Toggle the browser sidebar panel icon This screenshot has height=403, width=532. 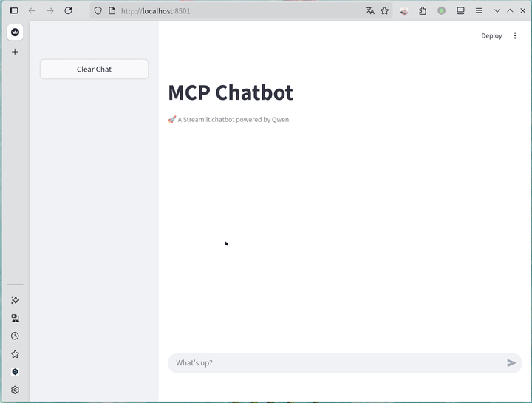tap(14, 11)
